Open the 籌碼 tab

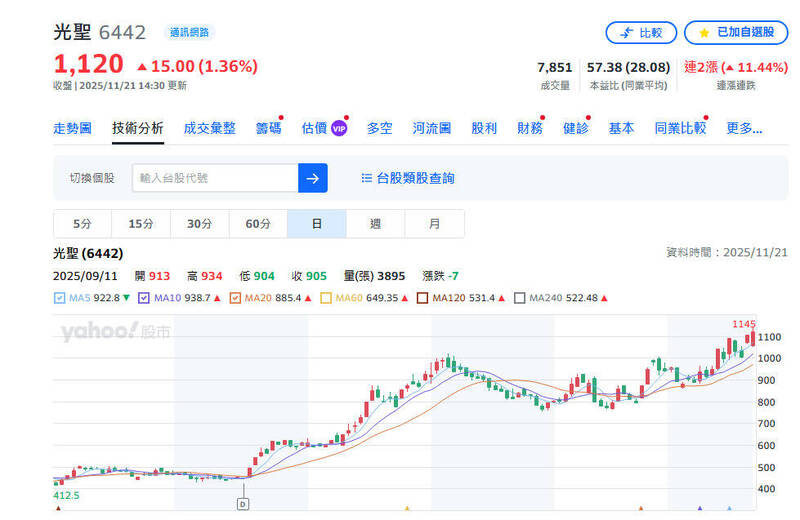(x=268, y=128)
